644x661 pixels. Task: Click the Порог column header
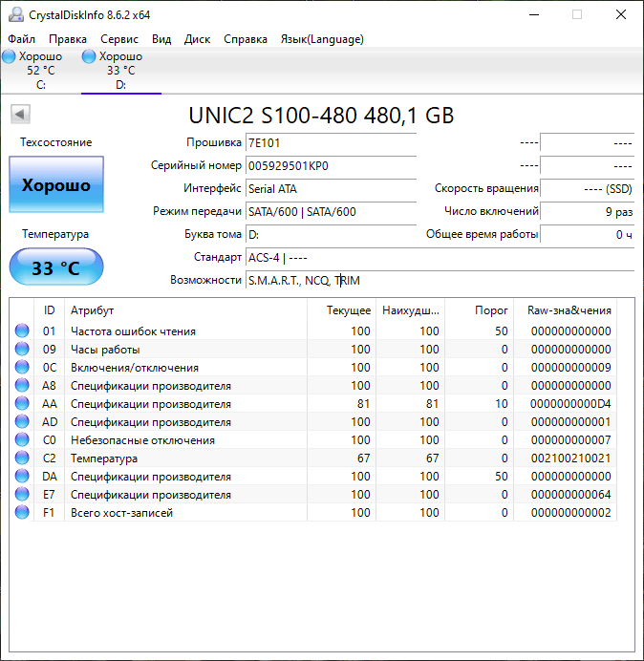coord(479,310)
